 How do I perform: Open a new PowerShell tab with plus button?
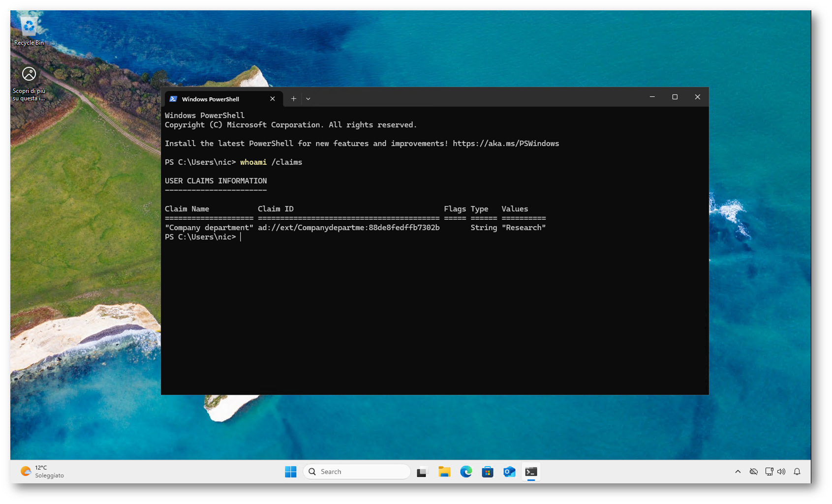pyautogui.click(x=293, y=99)
